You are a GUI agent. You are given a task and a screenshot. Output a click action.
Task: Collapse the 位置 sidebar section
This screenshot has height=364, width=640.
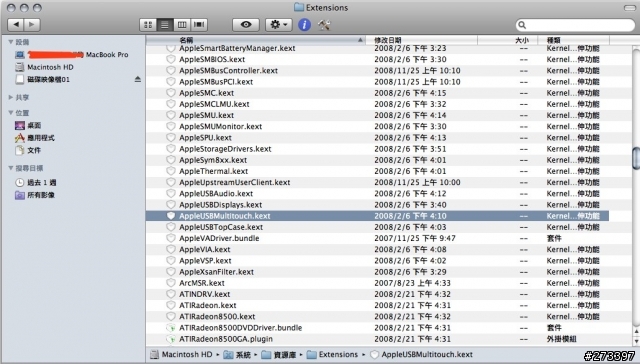click(11, 112)
